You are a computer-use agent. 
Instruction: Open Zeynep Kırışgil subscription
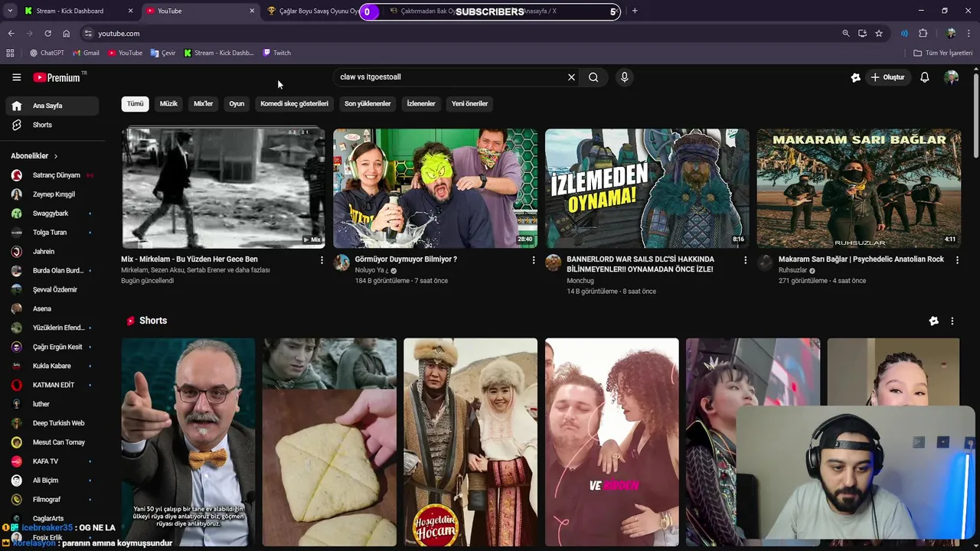[x=52, y=194]
